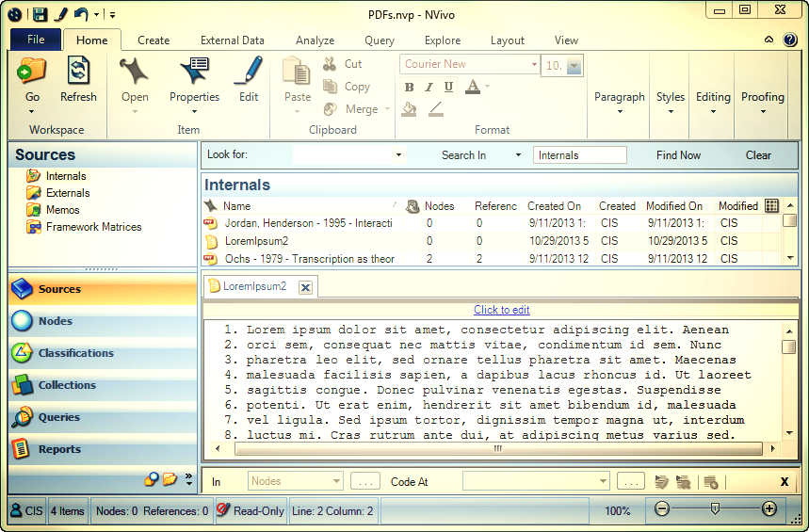This screenshot has width=809, height=532.
Task: Switch to the External Data tab
Action: [x=233, y=40]
